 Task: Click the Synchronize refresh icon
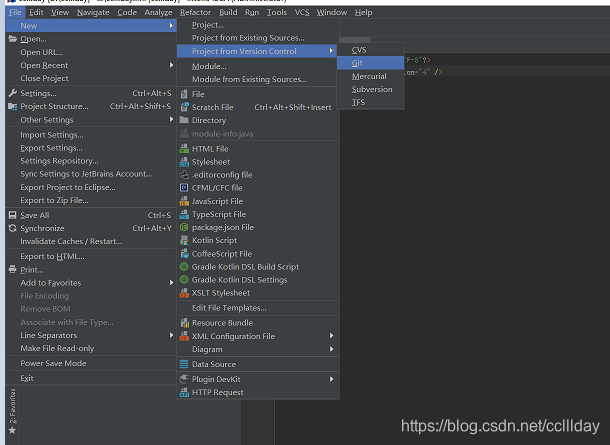(x=12, y=228)
